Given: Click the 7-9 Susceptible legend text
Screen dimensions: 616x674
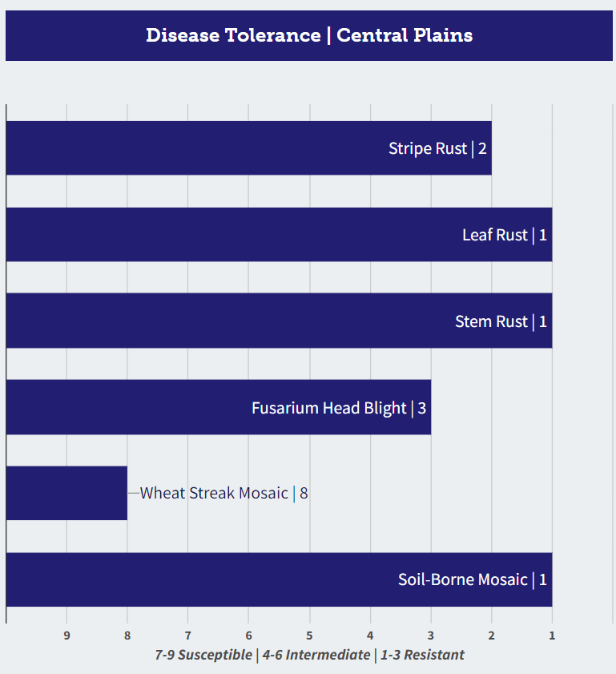Looking at the screenshot, I should coord(203,655).
